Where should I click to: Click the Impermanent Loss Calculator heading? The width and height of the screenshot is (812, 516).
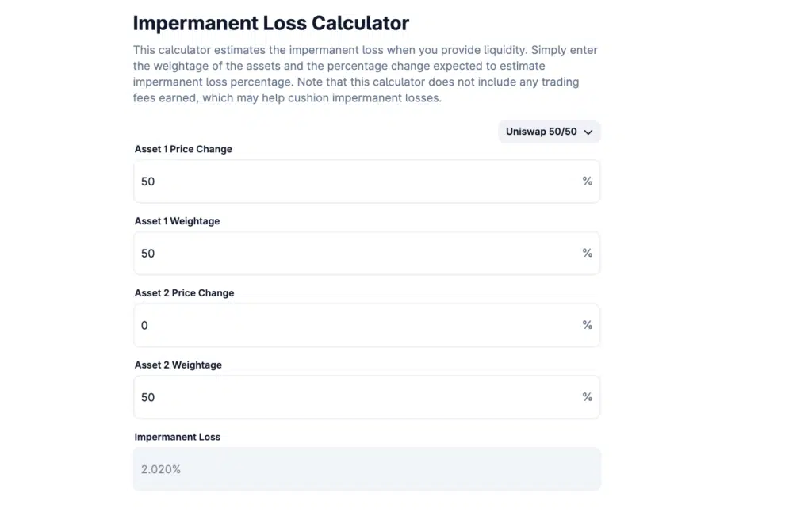[x=270, y=24]
